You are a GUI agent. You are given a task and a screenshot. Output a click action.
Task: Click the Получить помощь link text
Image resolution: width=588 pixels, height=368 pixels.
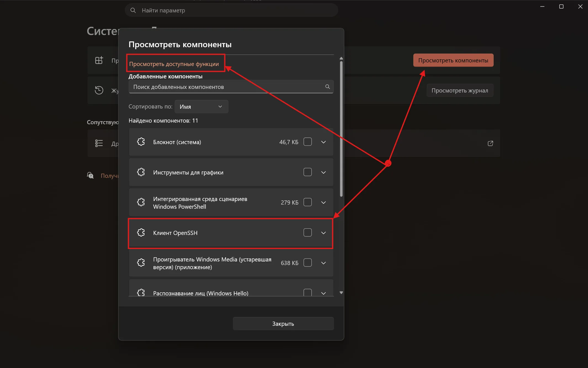(x=110, y=176)
